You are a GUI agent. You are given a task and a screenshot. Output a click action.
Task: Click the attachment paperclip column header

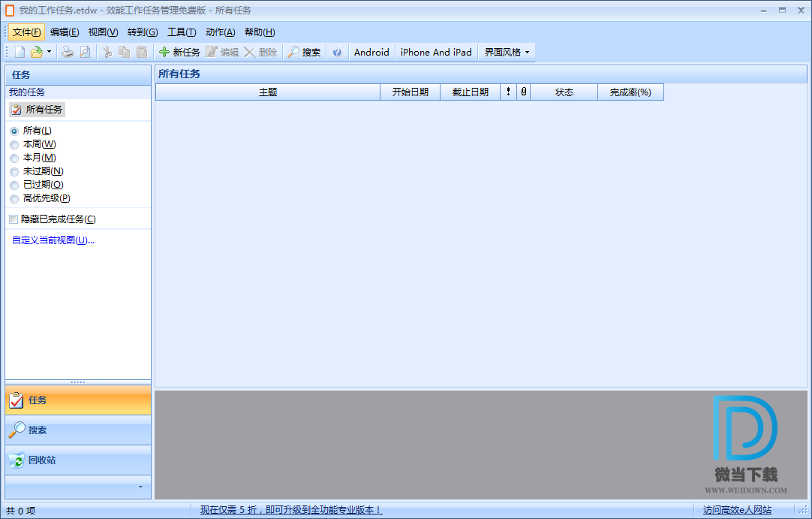(524, 92)
